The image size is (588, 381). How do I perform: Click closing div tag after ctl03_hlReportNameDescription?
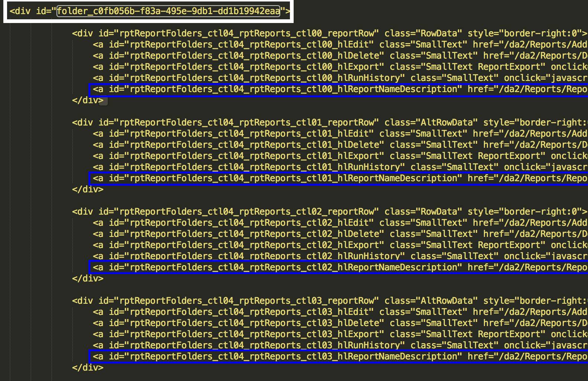click(x=88, y=368)
